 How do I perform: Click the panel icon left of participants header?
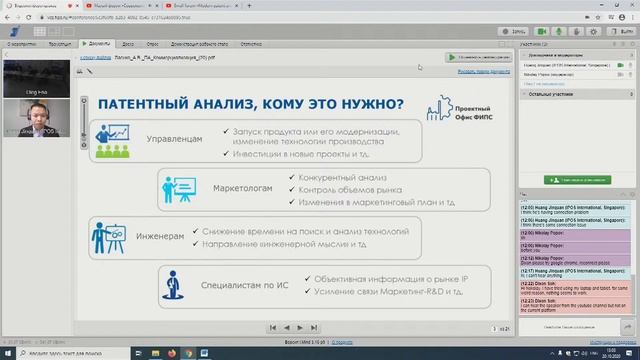point(502,44)
